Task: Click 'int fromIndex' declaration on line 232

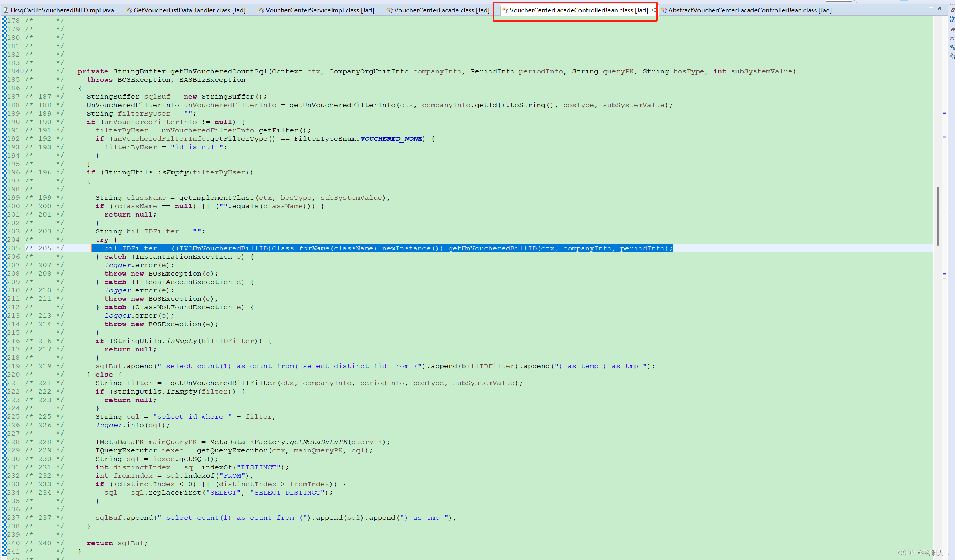Action: [x=124, y=476]
